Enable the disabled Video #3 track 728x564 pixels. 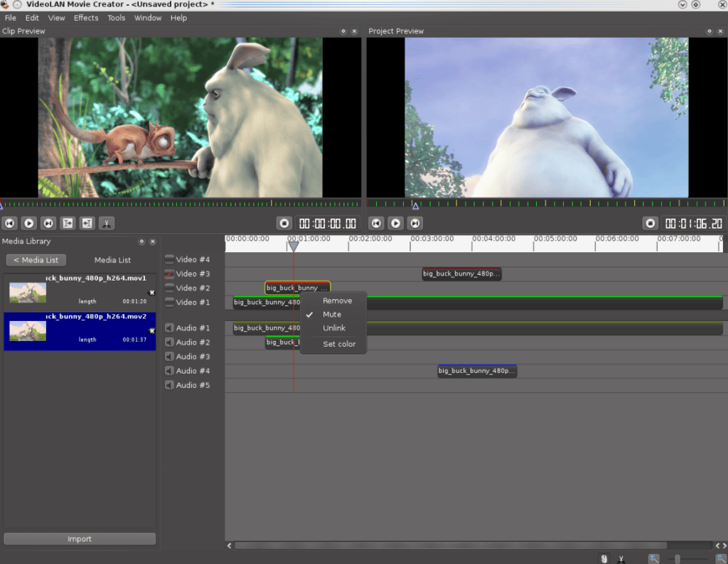pos(169,273)
